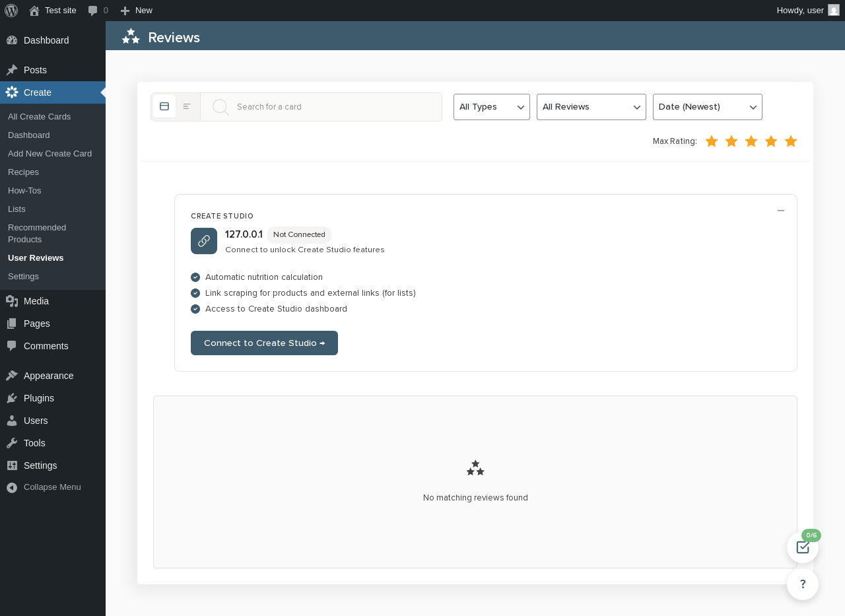Set max rating to five stars
This screenshot has width=845, height=616.
(x=791, y=141)
